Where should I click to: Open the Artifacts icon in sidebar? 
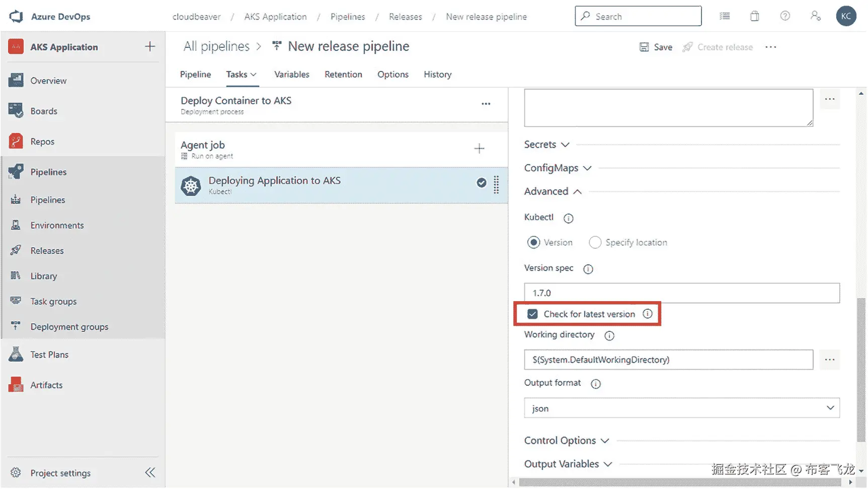pyautogui.click(x=16, y=385)
